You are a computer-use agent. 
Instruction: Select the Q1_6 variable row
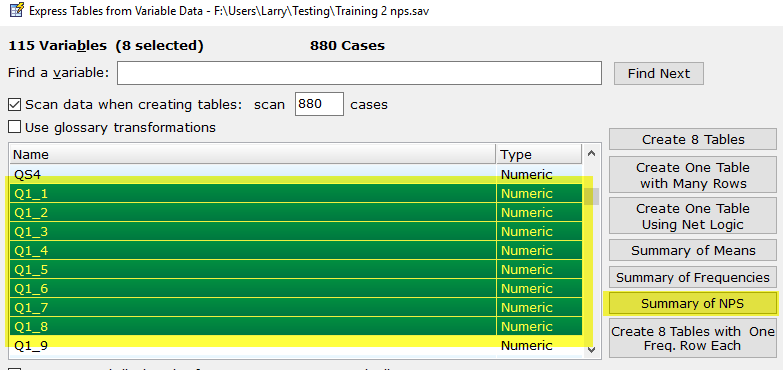tap(296, 289)
